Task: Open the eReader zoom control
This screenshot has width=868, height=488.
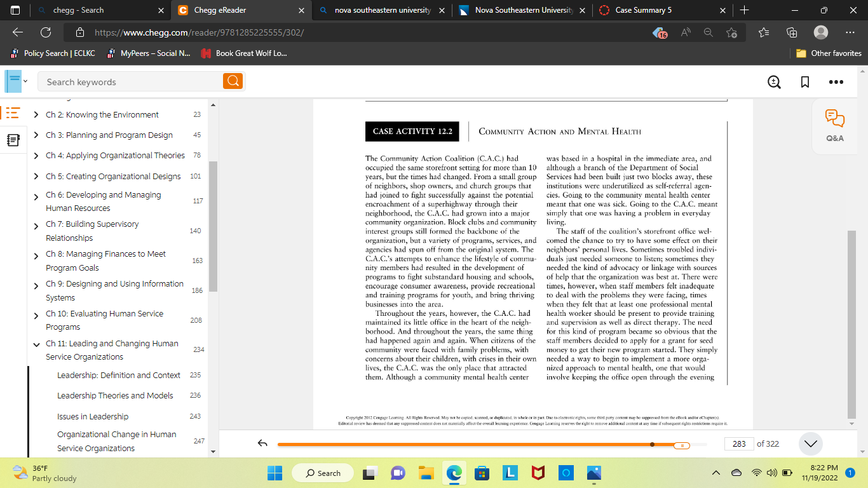Action: point(774,82)
